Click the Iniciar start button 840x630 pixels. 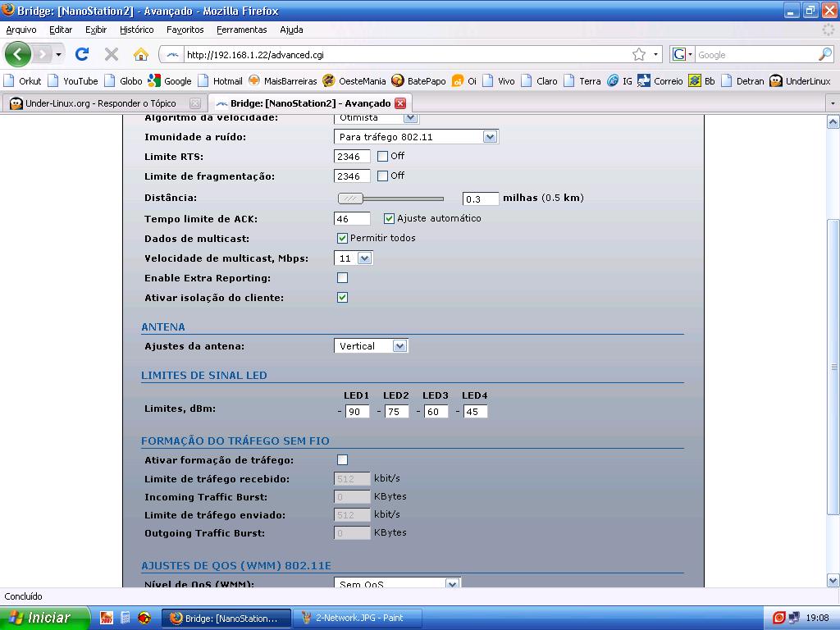tap(43, 618)
